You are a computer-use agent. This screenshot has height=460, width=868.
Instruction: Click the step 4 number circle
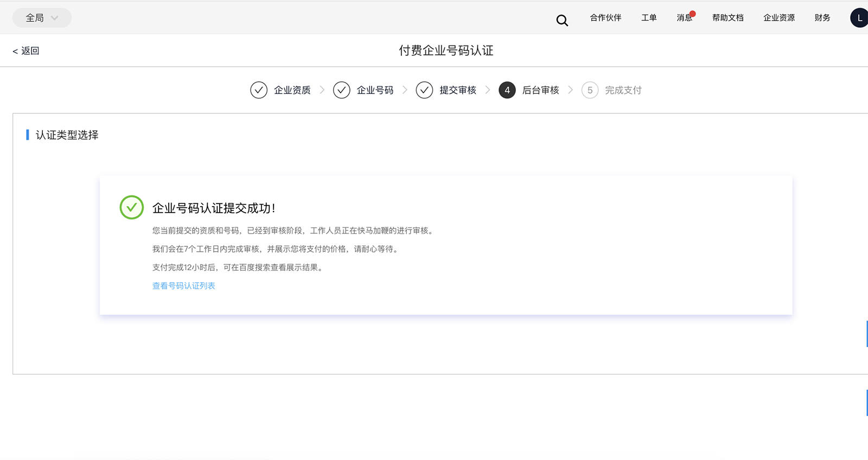[507, 90]
